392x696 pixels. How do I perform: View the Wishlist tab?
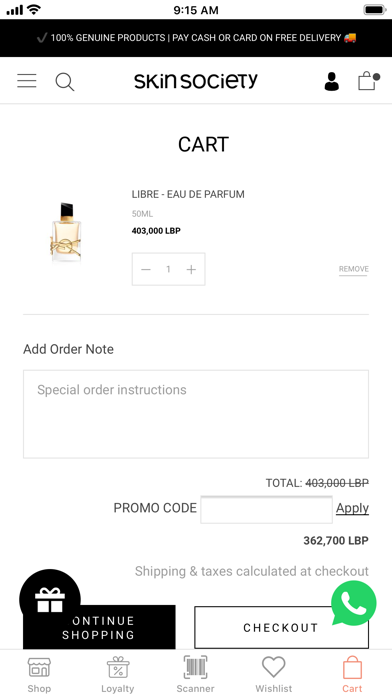click(273, 675)
